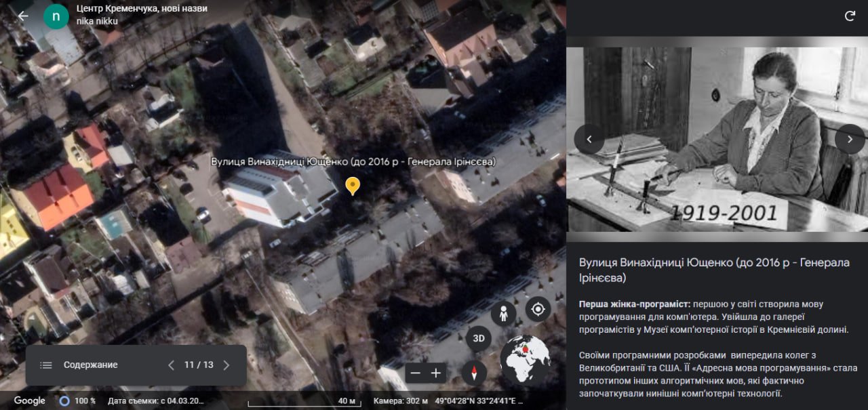Click the yellow placemark pin on map
The width and height of the screenshot is (868, 410).
click(x=352, y=185)
